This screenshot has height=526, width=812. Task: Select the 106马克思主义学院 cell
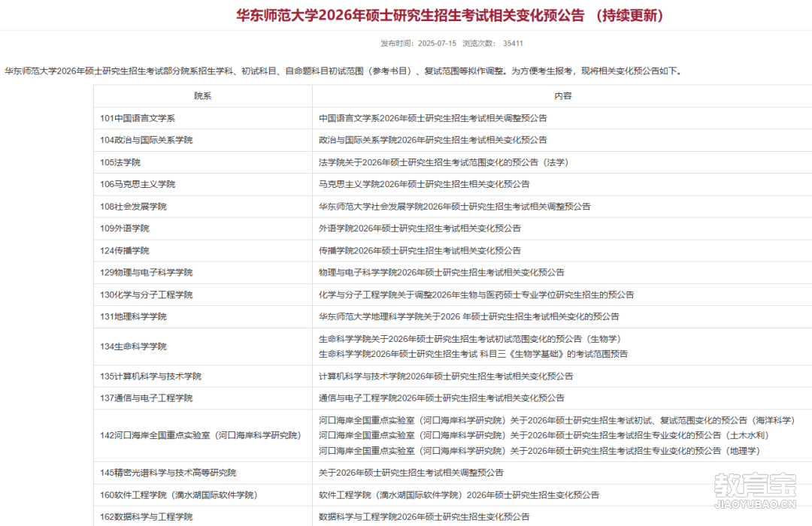(x=202, y=184)
